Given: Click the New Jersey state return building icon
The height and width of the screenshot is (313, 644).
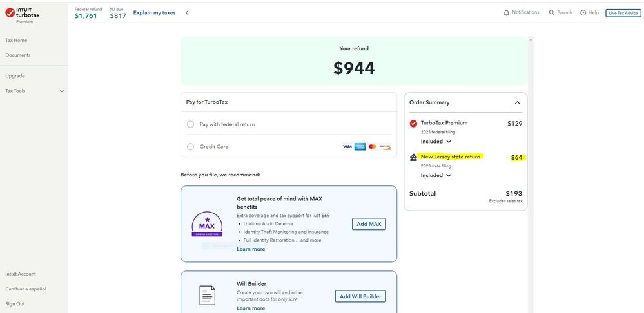Looking at the screenshot, I should [x=413, y=157].
